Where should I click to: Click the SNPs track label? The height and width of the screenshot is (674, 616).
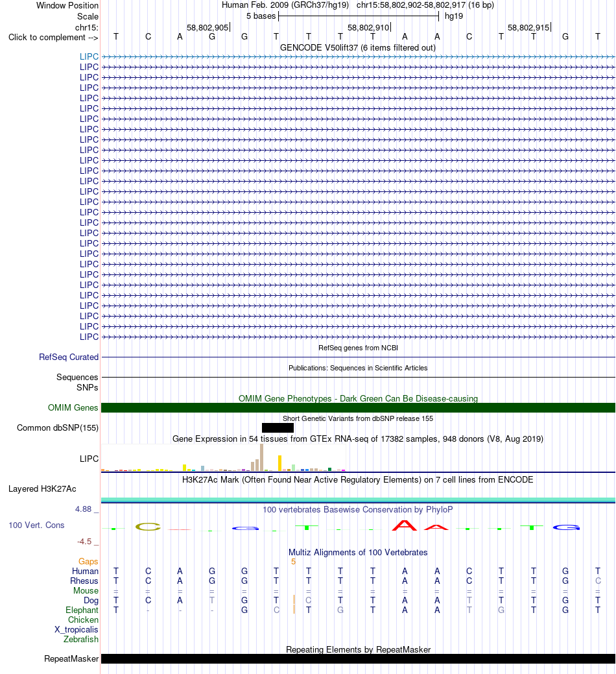point(87,387)
